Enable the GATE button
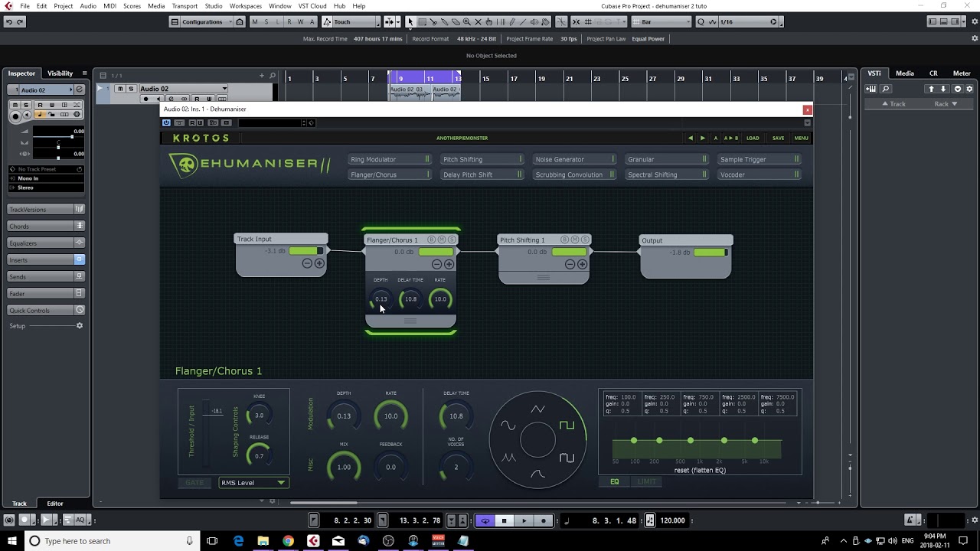 [x=194, y=482]
